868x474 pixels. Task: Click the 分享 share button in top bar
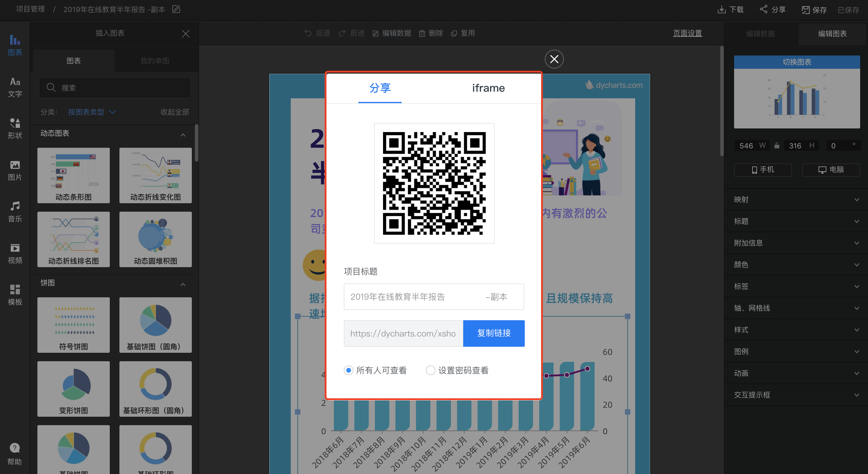pos(773,9)
